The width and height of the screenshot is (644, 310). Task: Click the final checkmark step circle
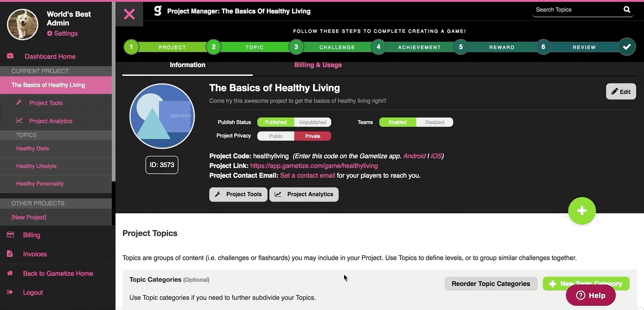click(627, 47)
